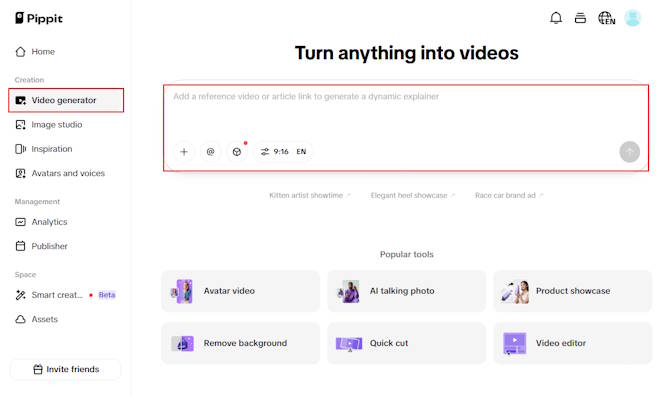Open Inspiration in sidebar
The width and height of the screenshot is (660, 397).
tap(66, 149)
